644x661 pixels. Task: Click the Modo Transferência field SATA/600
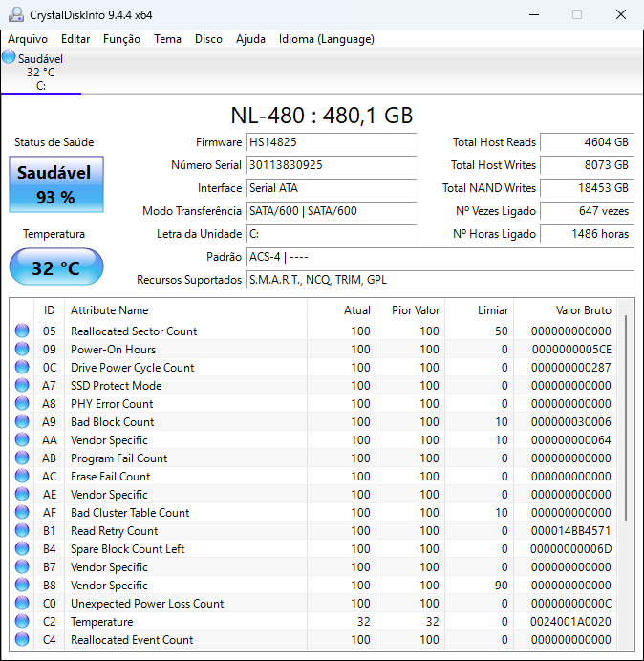point(331,211)
